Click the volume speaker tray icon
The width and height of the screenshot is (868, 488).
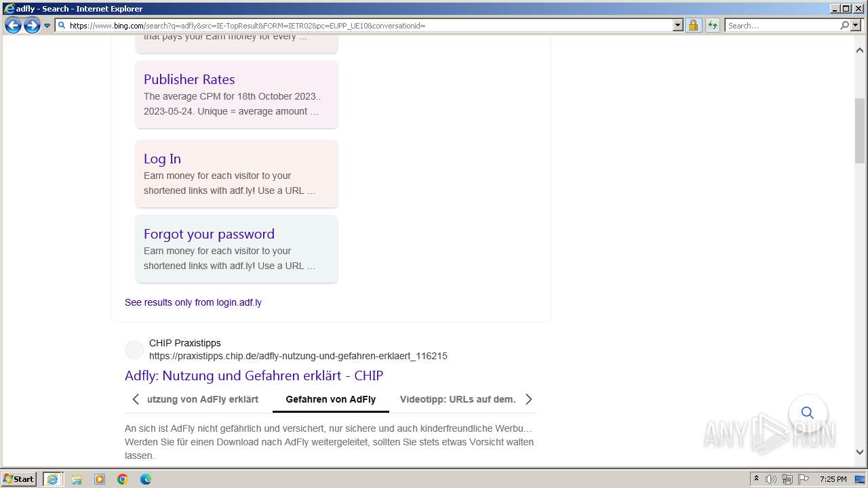tap(771, 479)
